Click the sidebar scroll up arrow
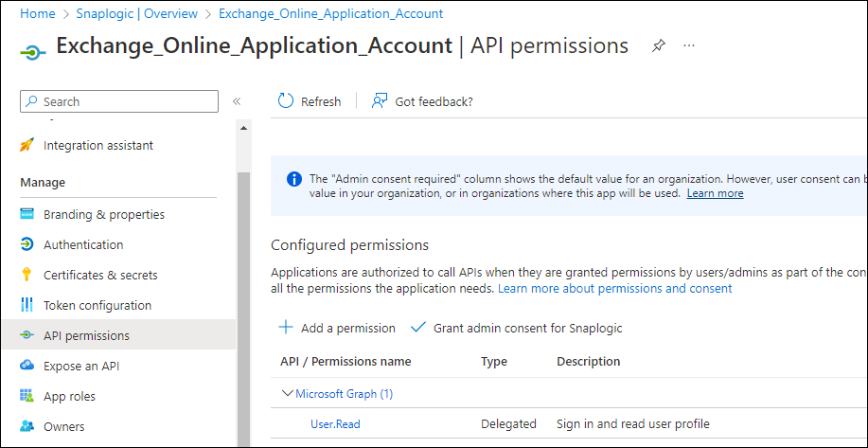Screen dimensions: 868x448 coord(243,128)
